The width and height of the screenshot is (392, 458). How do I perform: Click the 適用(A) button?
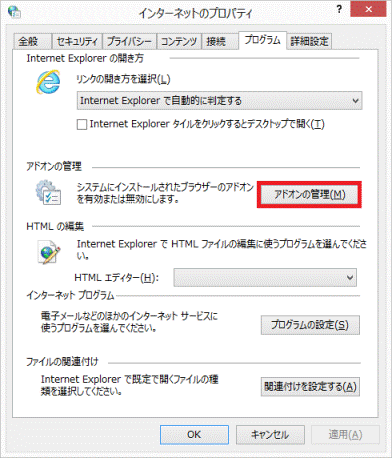point(345,435)
